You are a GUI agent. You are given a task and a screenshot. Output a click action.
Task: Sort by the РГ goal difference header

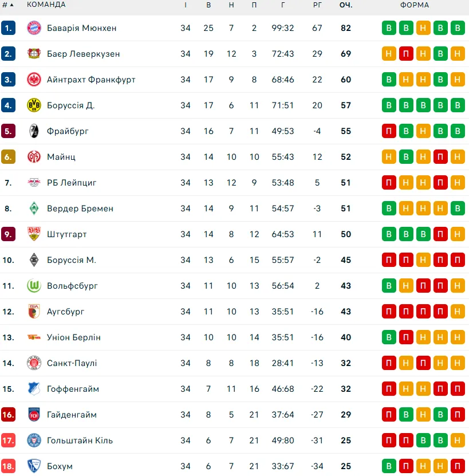pyautogui.click(x=317, y=5)
